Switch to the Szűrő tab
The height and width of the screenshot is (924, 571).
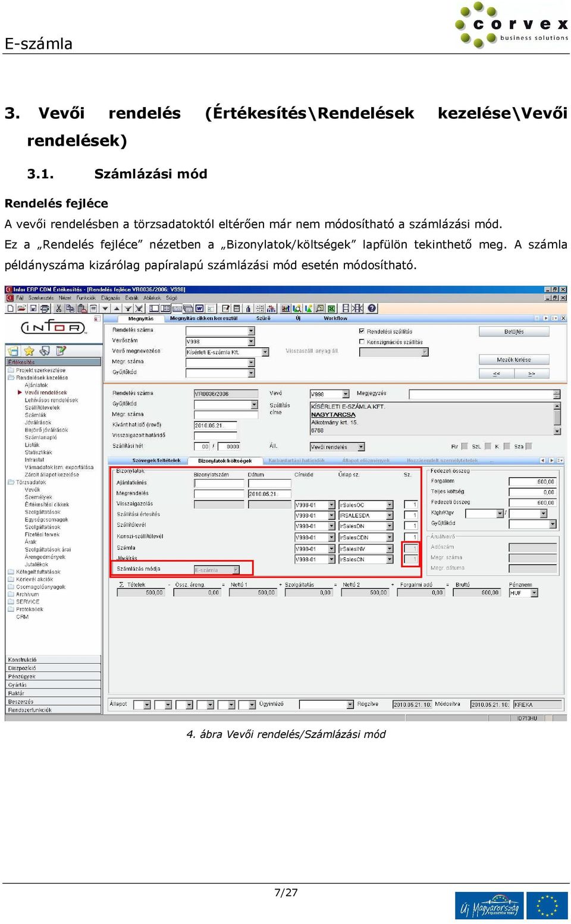(263, 319)
